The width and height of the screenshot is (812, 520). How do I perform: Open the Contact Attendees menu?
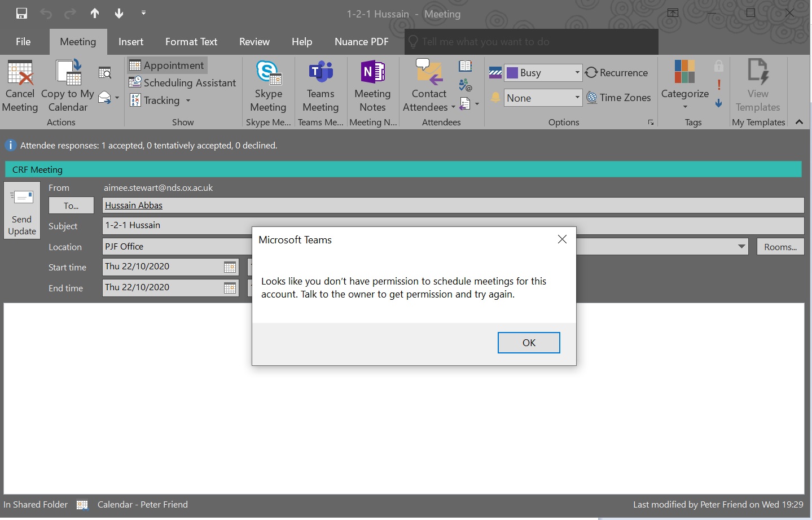coord(429,86)
